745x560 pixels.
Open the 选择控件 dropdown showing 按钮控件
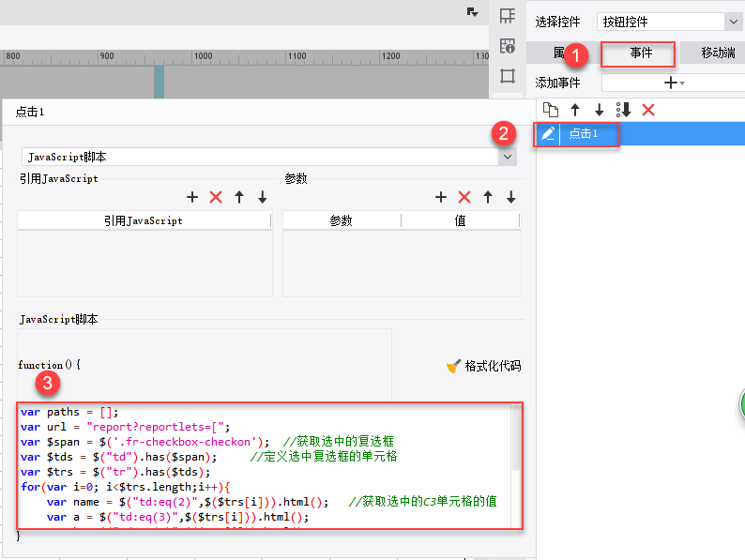pos(667,22)
